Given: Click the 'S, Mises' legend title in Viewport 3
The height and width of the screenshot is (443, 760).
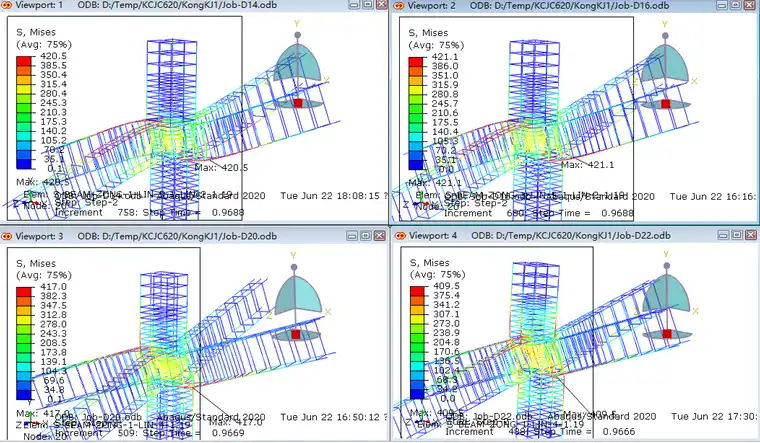Looking at the screenshot, I should [x=36, y=263].
